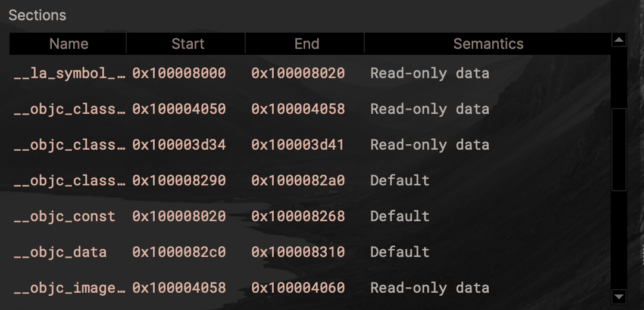Click scrollbar up arrow in Sections table
644x310 pixels.
tap(618, 40)
